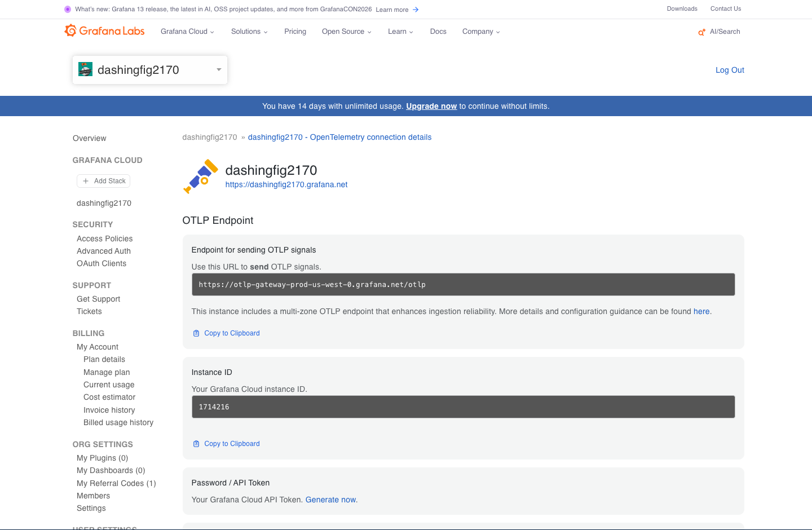Open Plan details

pyautogui.click(x=104, y=359)
